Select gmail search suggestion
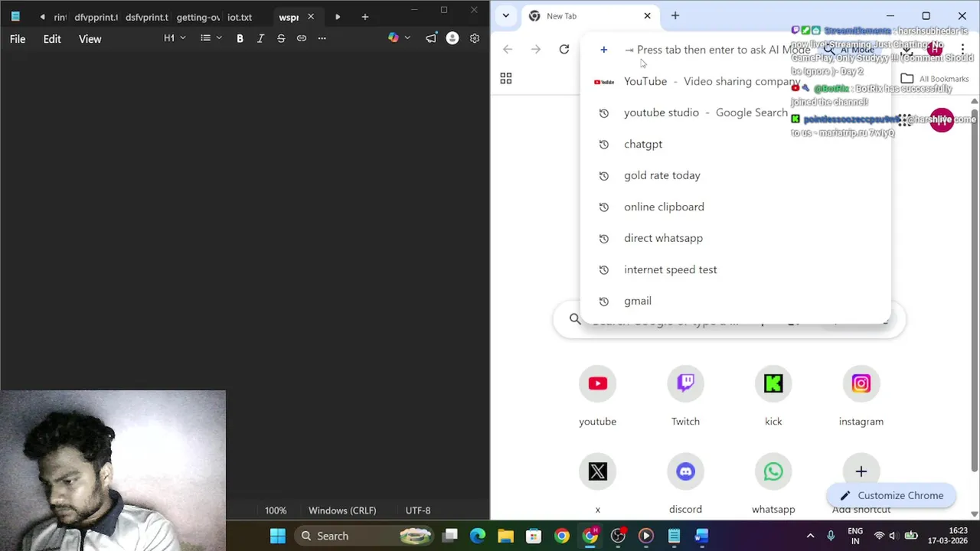 735,301
